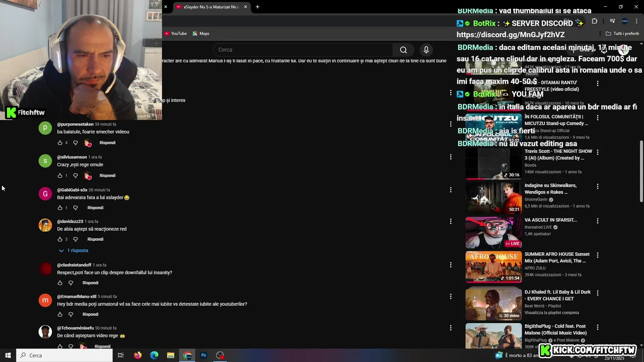The image size is (644, 362).
Task: Expand the 1 risposta replies
Action: coord(73,250)
